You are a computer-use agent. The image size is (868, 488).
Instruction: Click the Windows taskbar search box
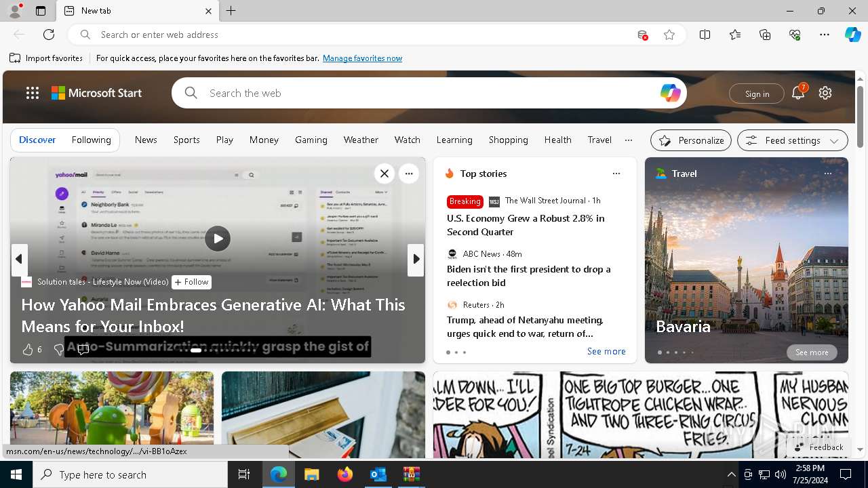coord(130,474)
